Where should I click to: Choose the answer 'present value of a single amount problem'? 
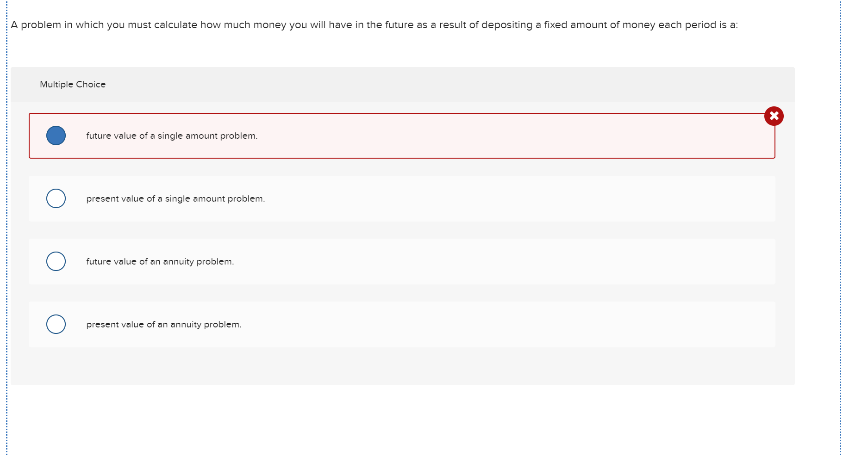click(175, 198)
